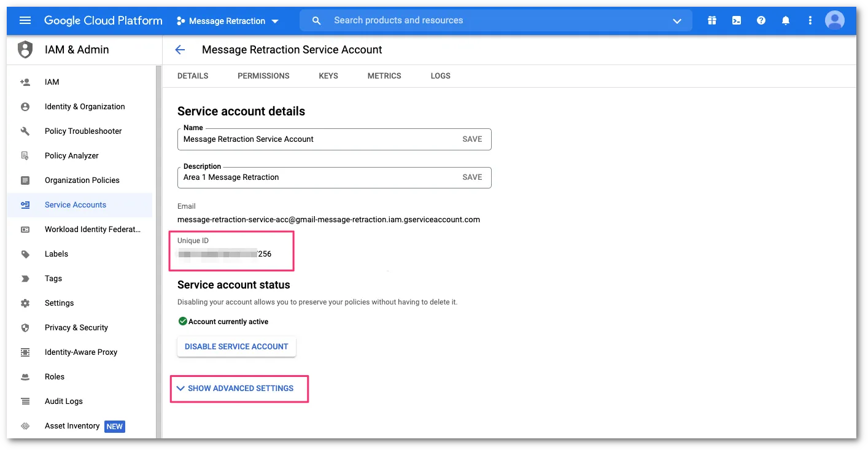The height and width of the screenshot is (450, 868).
Task: Click SAVE next to the Name field
Action: coord(471,139)
